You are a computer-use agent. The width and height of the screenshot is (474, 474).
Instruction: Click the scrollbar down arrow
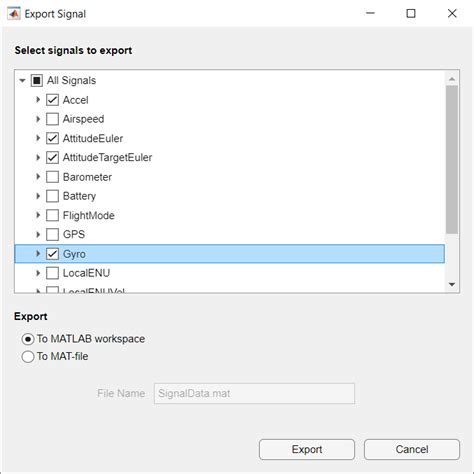point(452,284)
